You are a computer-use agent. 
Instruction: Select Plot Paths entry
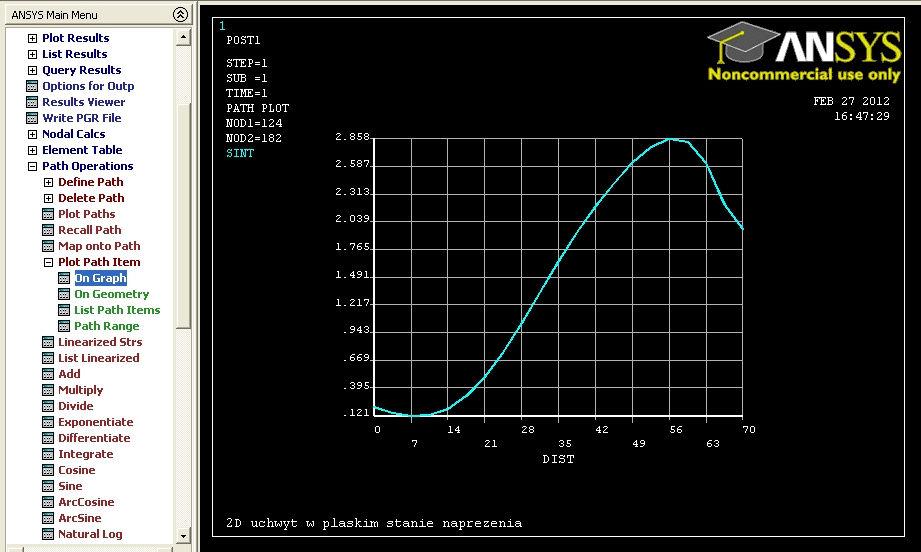[86, 214]
